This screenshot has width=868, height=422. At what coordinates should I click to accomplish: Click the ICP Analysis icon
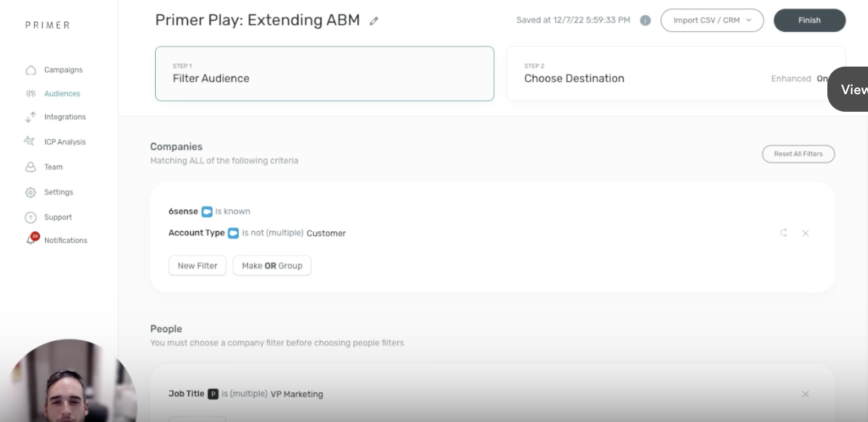pyautogui.click(x=30, y=141)
